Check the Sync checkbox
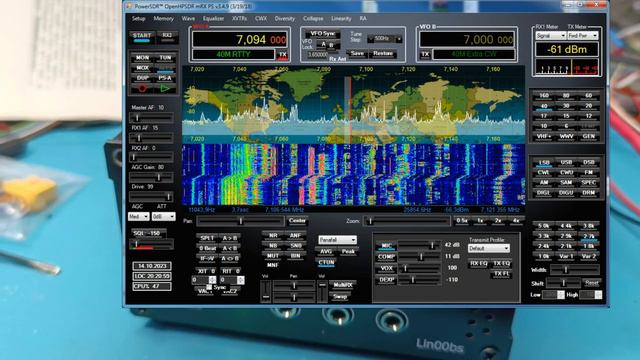 click(x=209, y=287)
